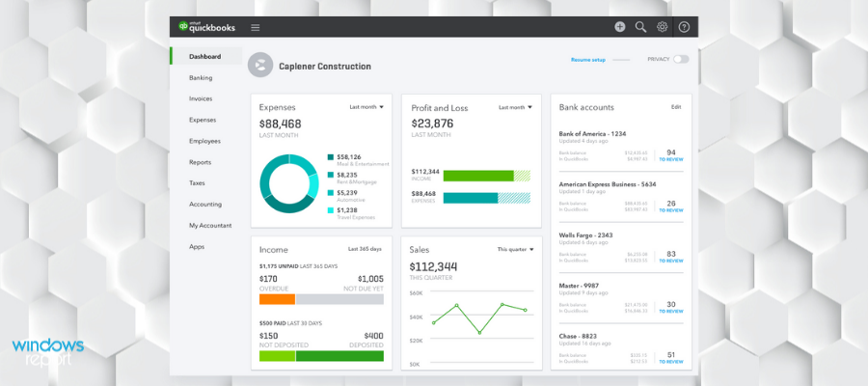The height and width of the screenshot is (386, 868).
Task: Click To Review for American Express Business
Action: pos(671,210)
